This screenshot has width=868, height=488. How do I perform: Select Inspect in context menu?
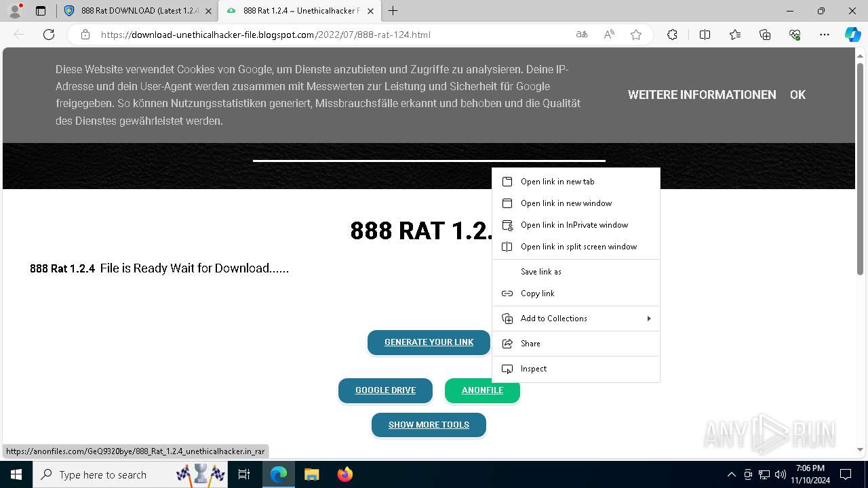click(576, 369)
